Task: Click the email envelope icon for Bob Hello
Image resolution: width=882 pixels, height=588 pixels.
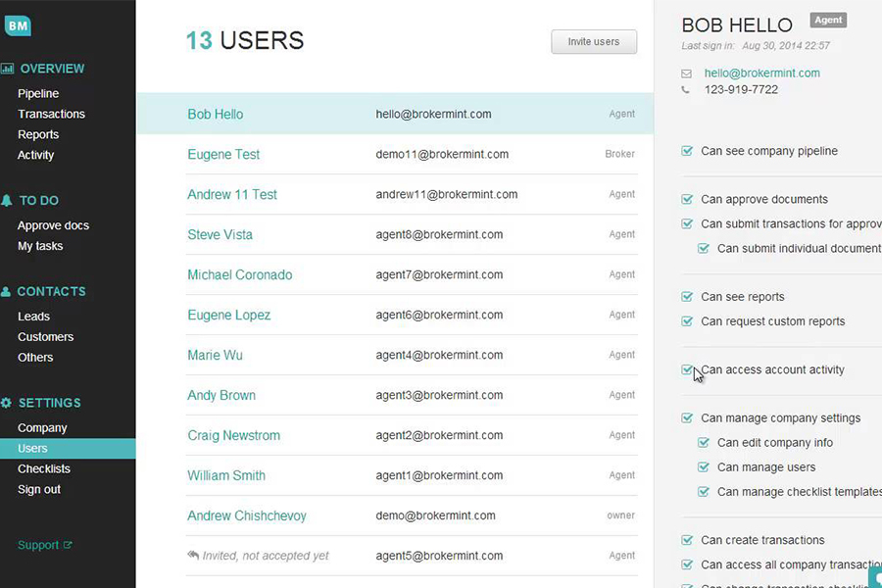Action: [x=686, y=73]
